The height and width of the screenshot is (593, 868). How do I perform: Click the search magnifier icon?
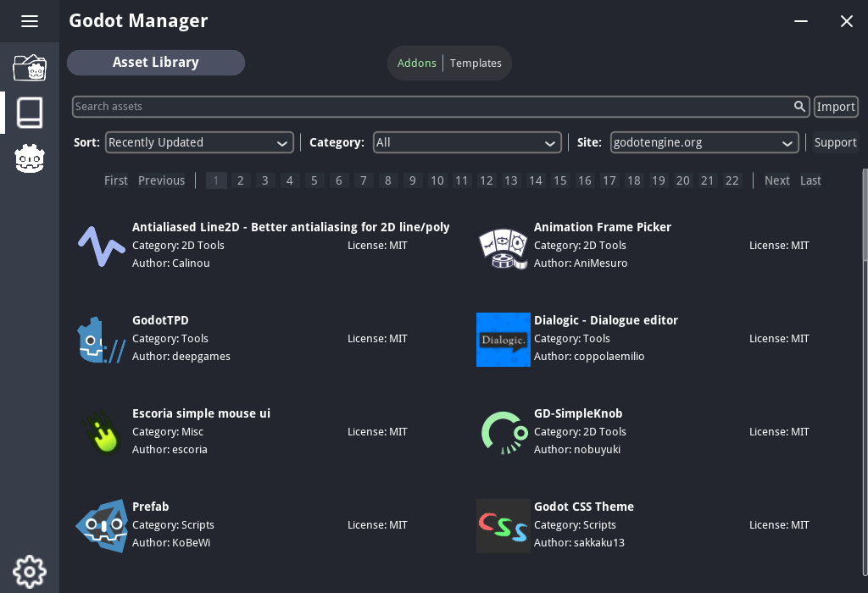coord(799,107)
